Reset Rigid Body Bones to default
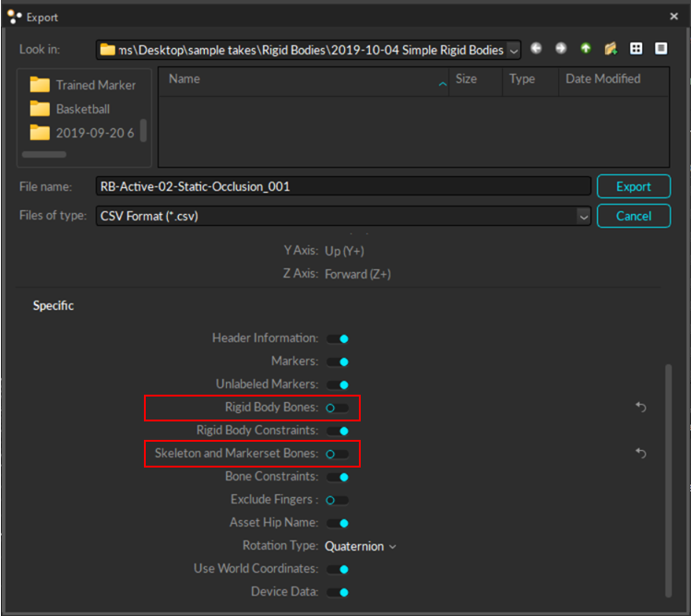Image resolution: width=691 pixels, height=616 pixels. [x=640, y=408]
